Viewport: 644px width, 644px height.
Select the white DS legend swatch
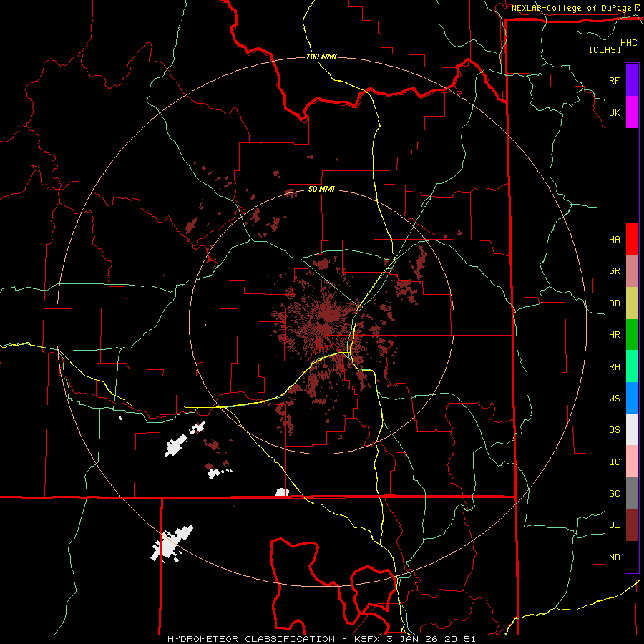(632, 429)
